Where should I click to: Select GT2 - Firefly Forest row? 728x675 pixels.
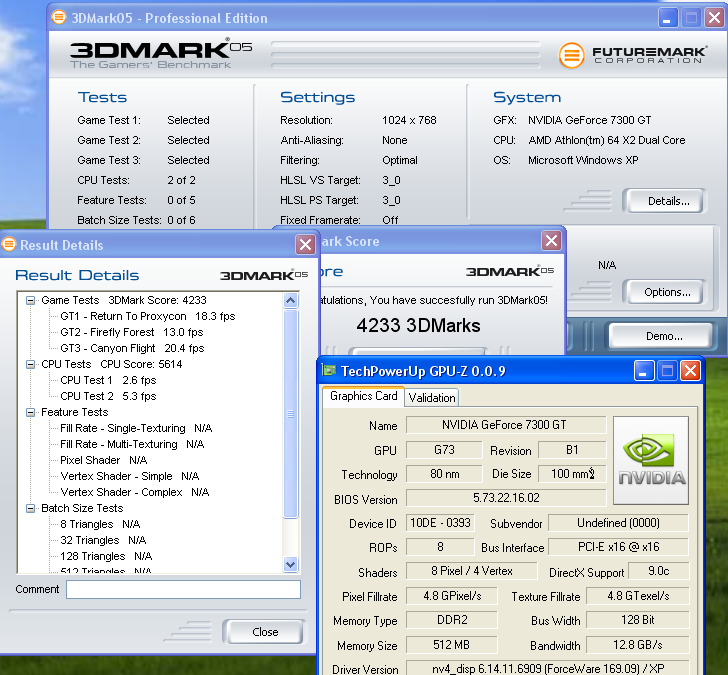click(132, 332)
